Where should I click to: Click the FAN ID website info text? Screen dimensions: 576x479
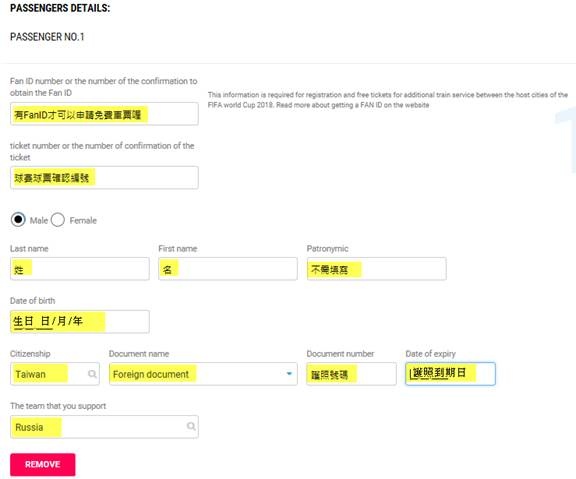point(388,100)
